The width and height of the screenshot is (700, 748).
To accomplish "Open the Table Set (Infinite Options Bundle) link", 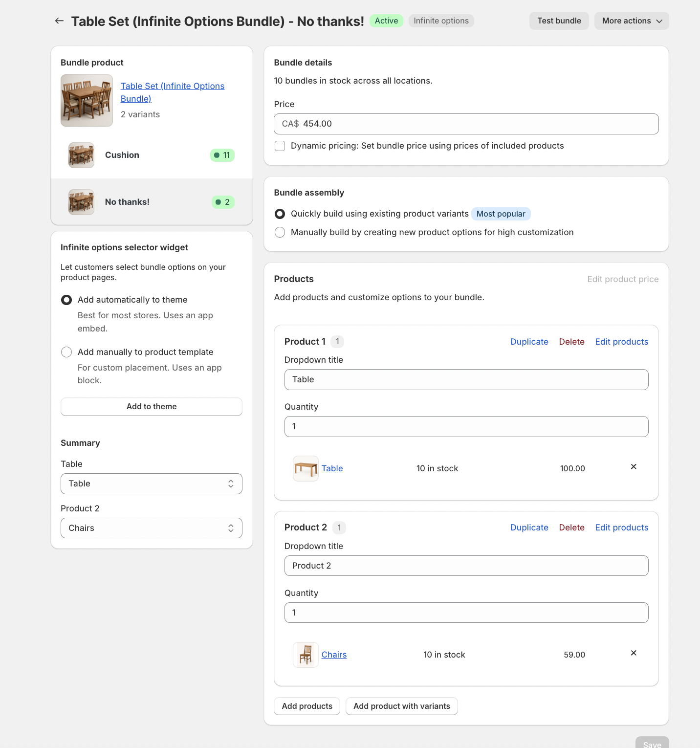I will [173, 92].
